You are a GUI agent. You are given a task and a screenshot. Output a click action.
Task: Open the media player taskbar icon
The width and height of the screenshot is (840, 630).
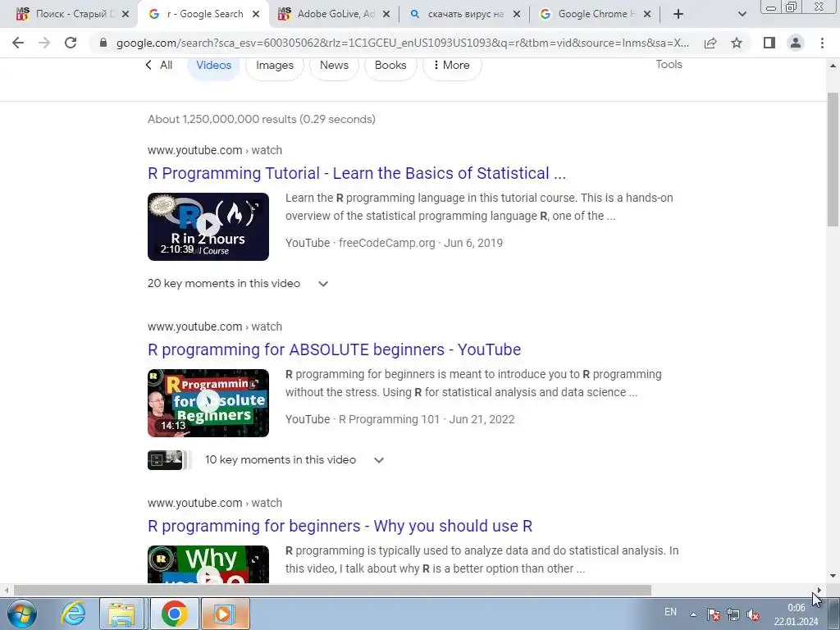225,614
